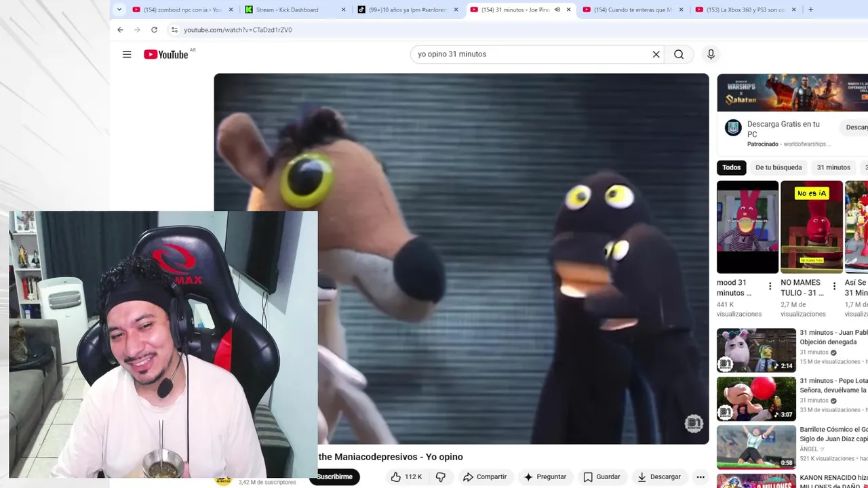The image size is (868, 488).
Task: Subscribe with the Suscribirme button
Action: [334, 477]
